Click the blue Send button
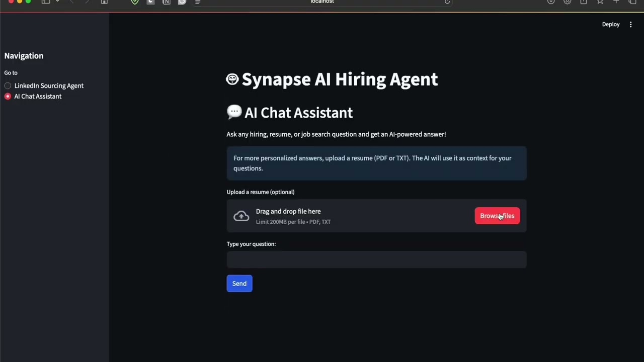This screenshot has width=644, height=362. tap(239, 284)
